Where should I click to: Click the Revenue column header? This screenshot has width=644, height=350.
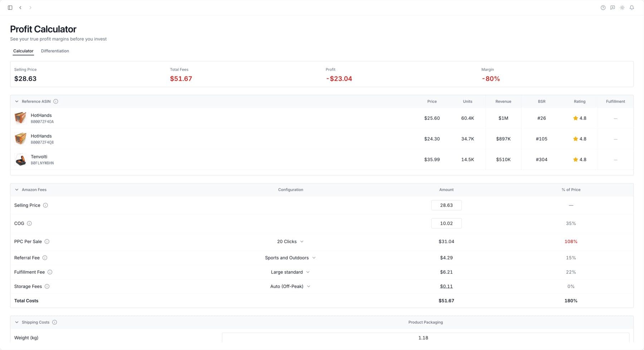[x=503, y=102]
